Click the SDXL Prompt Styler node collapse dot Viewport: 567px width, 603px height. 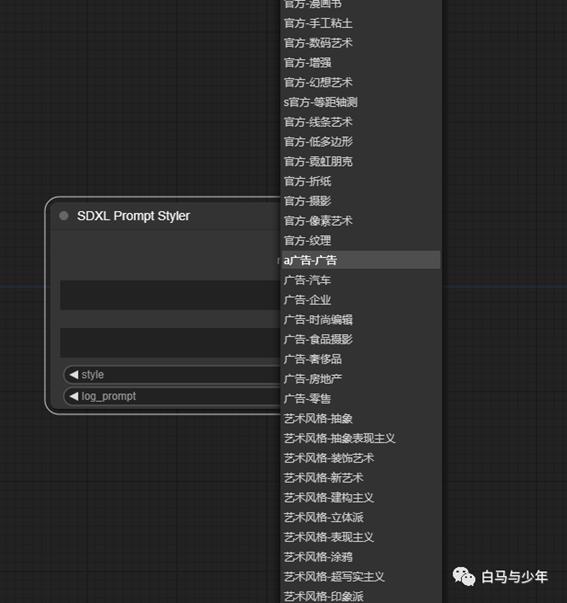(x=64, y=216)
